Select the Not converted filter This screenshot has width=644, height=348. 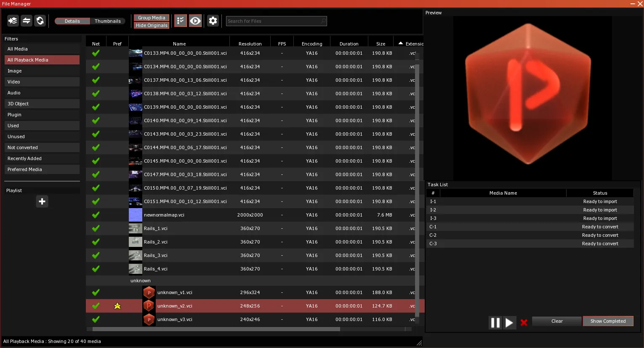tap(42, 147)
